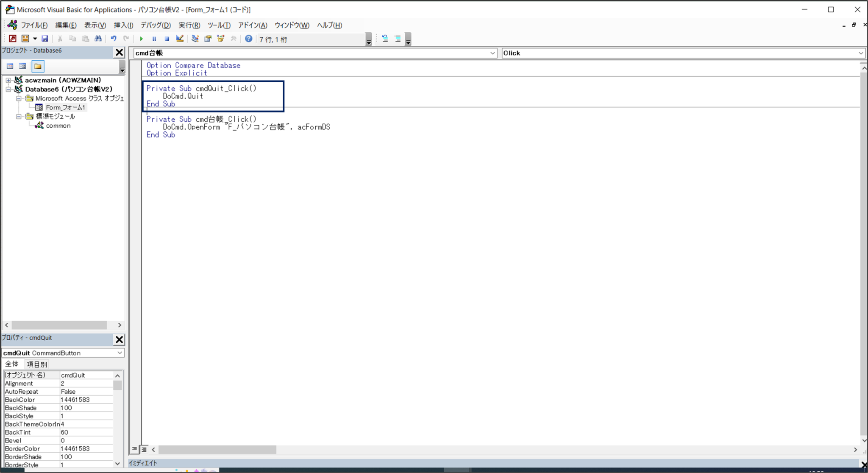Edit the BackColor value 14461583
Viewport: 868px width, 473px height.
[85, 399]
